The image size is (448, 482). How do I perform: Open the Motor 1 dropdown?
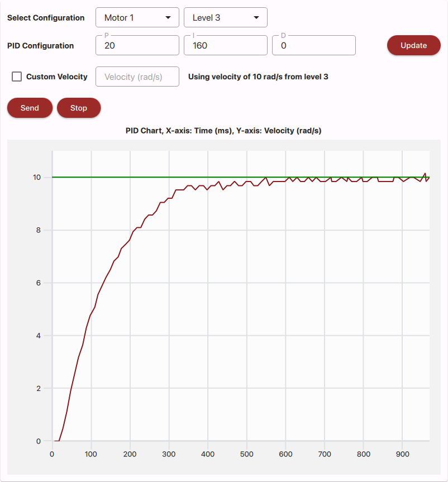pos(137,17)
